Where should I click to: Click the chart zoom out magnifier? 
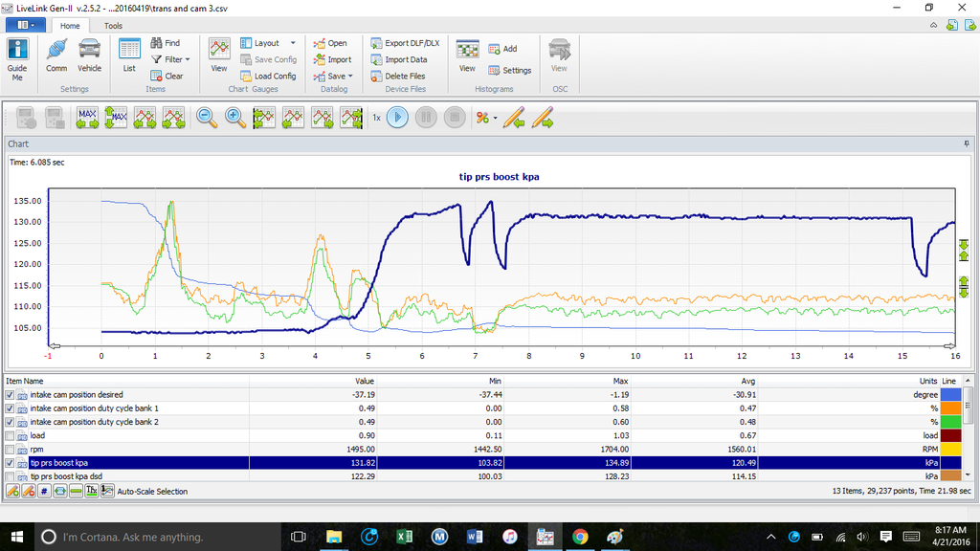pos(207,118)
